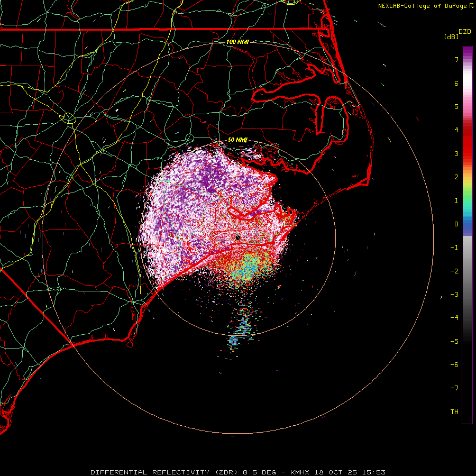Viewport: 476px width, 476px height.
Task: Click the 0 value on color scale
Action: coord(456,224)
